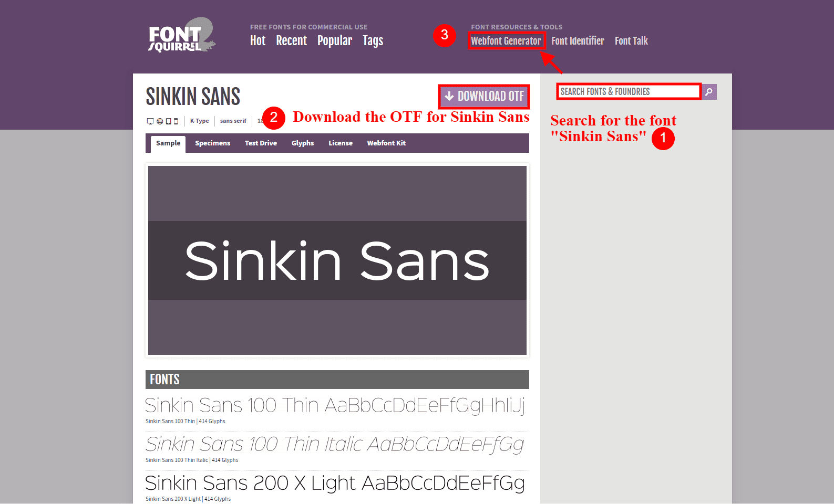This screenshot has height=504, width=834.
Task: Open the Recent fonts page
Action: [291, 40]
